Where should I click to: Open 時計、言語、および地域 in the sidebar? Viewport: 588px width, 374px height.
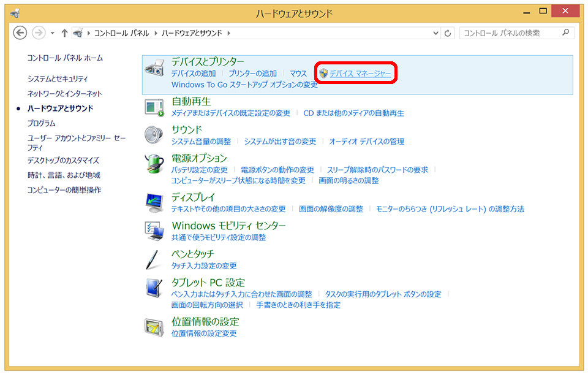pos(64,175)
